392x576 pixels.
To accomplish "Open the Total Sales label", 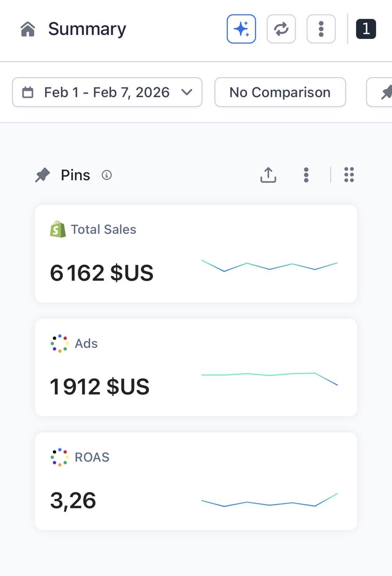I will pos(104,229).
